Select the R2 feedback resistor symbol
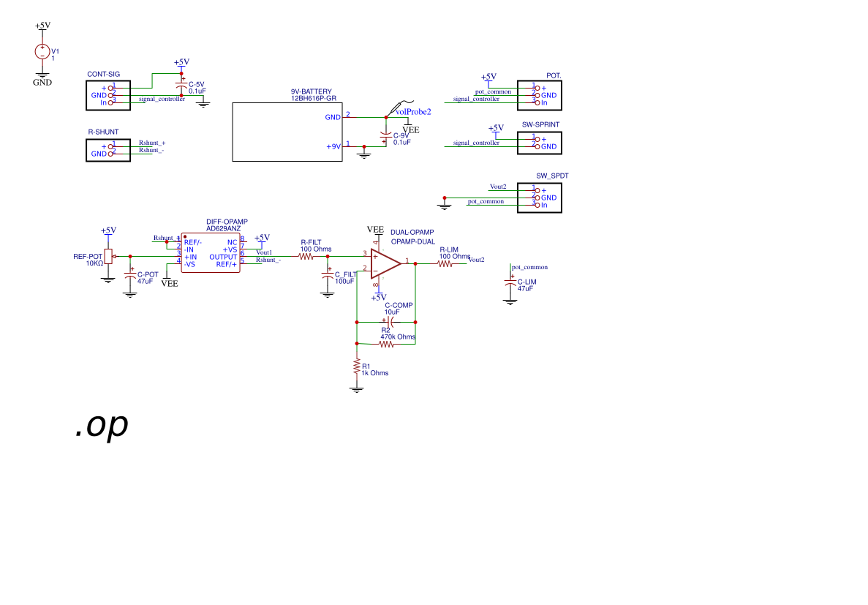This screenshot has width=868, height=605. click(386, 344)
